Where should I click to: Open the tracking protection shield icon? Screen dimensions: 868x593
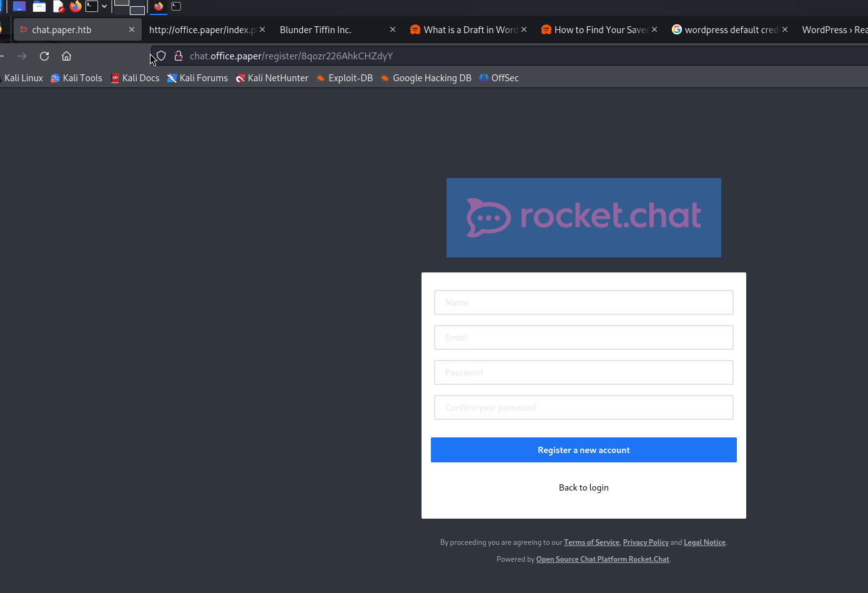click(x=161, y=56)
